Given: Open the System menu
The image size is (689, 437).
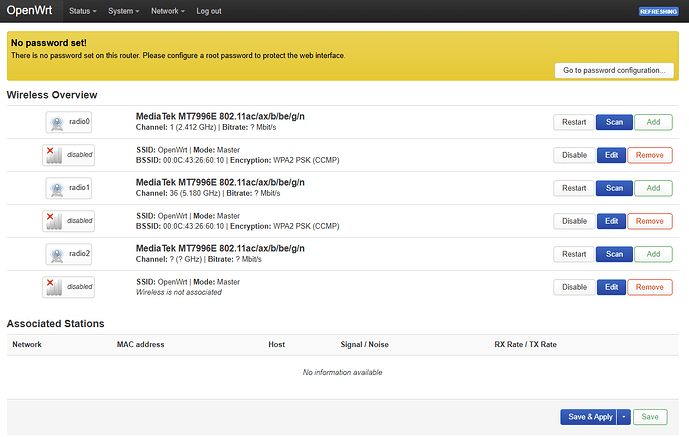Looking at the screenshot, I should coord(123,11).
